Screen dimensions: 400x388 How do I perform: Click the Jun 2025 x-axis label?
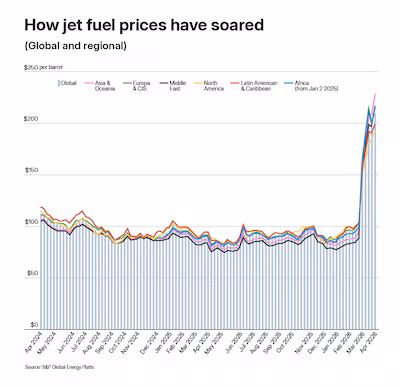point(233,342)
